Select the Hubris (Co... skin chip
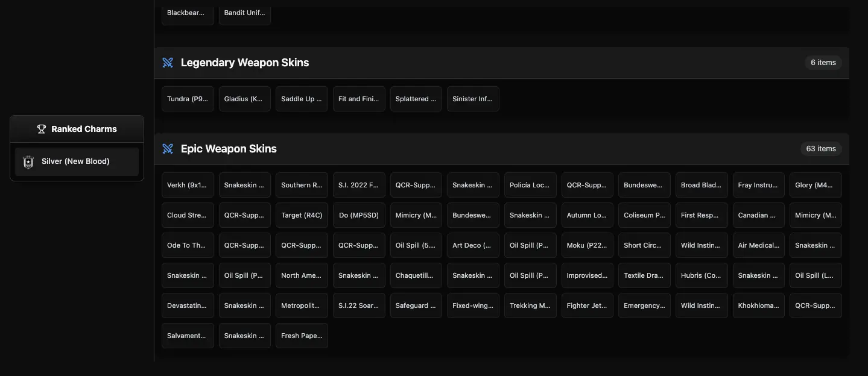868x376 pixels. point(702,275)
